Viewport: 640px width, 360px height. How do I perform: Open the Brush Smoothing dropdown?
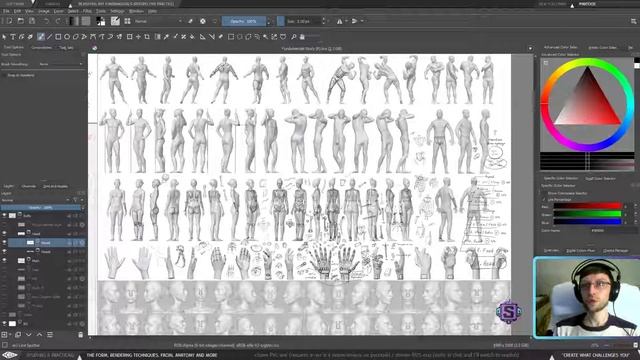(x=61, y=64)
